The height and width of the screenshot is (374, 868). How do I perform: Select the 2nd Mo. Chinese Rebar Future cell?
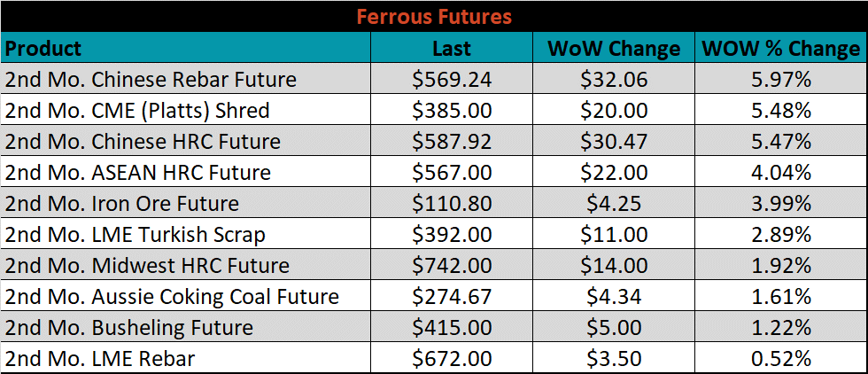tap(186, 79)
